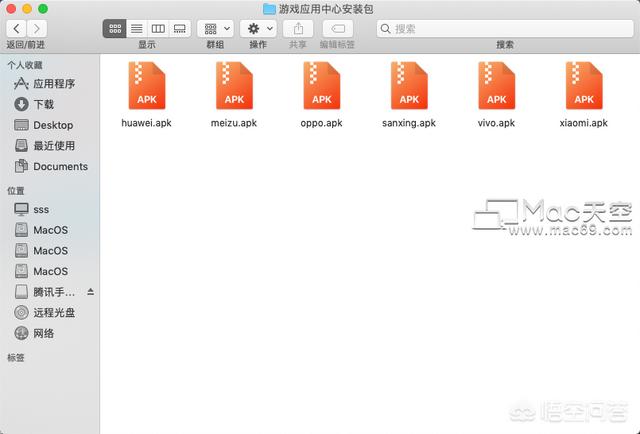Open the group-by dropdown
640x434 pixels.
coord(216,29)
